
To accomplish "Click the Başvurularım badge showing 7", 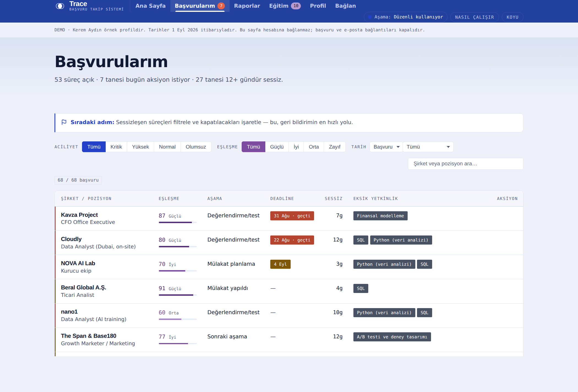I will 221,6.
